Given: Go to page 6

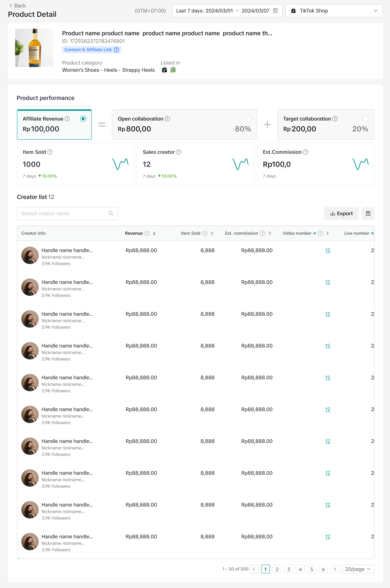Looking at the screenshot, I should click(323, 569).
